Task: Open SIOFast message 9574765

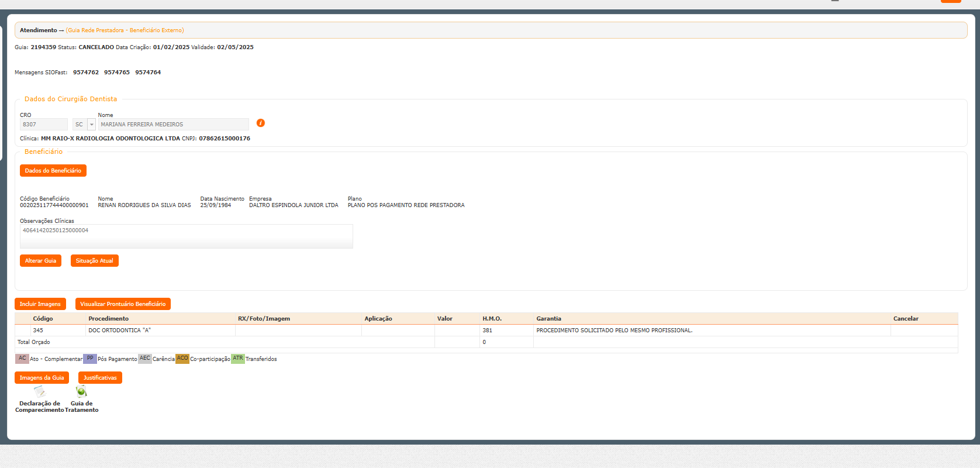Action: pyautogui.click(x=117, y=73)
